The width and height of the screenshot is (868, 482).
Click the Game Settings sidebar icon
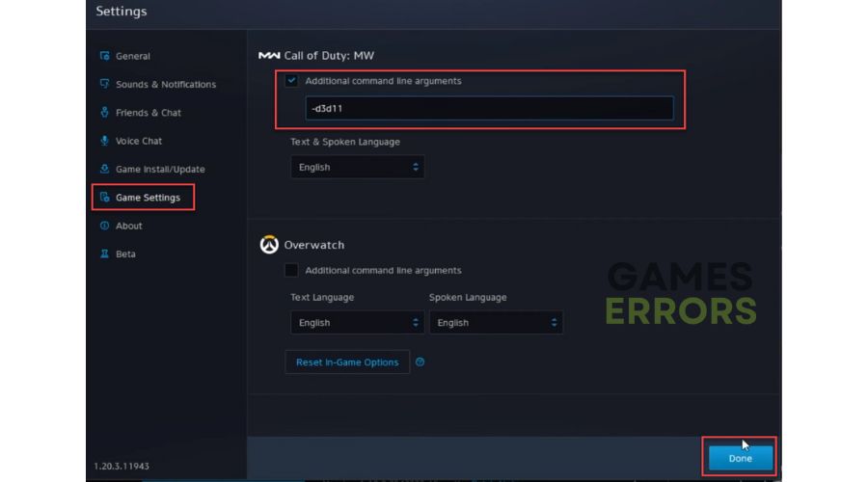(x=104, y=197)
